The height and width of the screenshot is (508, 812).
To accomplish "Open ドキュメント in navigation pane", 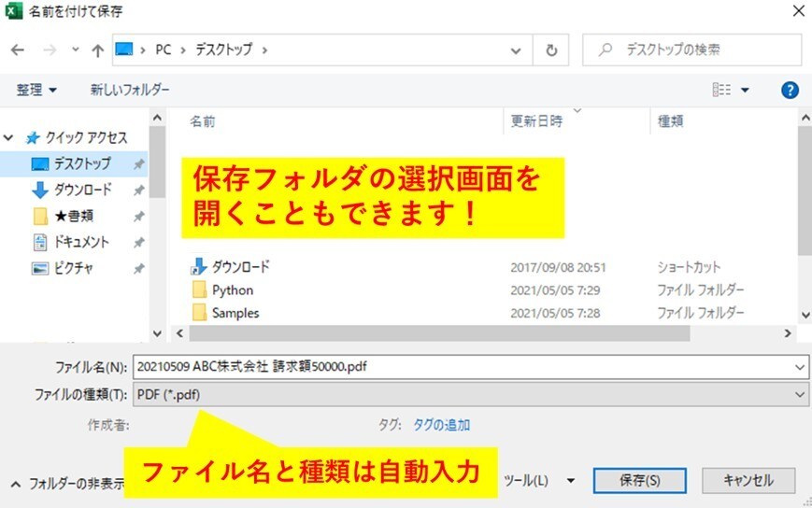I will [x=81, y=242].
